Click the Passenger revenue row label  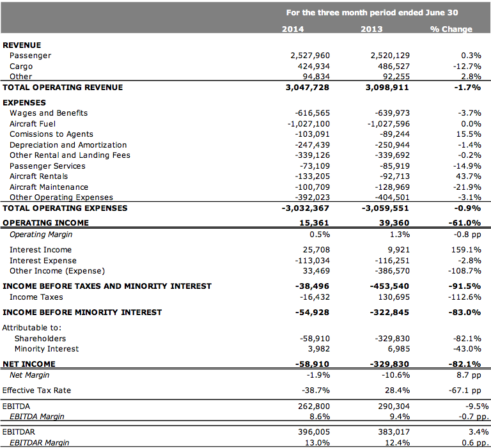tap(30, 56)
